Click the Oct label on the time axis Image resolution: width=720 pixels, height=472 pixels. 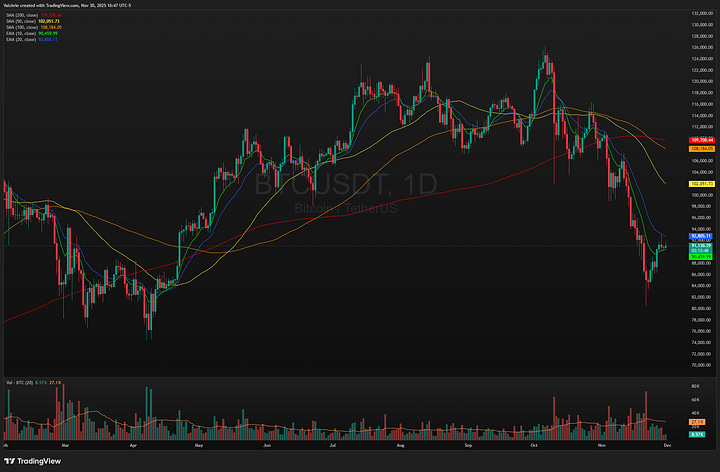[534, 445]
